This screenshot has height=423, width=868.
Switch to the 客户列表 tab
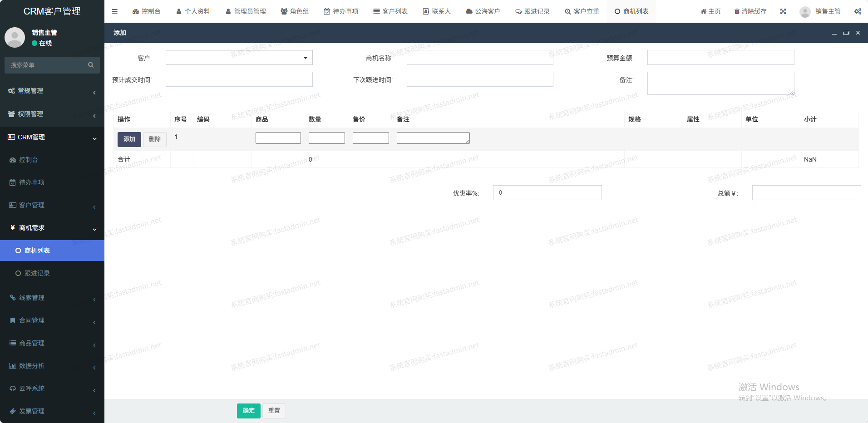point(390,11)
